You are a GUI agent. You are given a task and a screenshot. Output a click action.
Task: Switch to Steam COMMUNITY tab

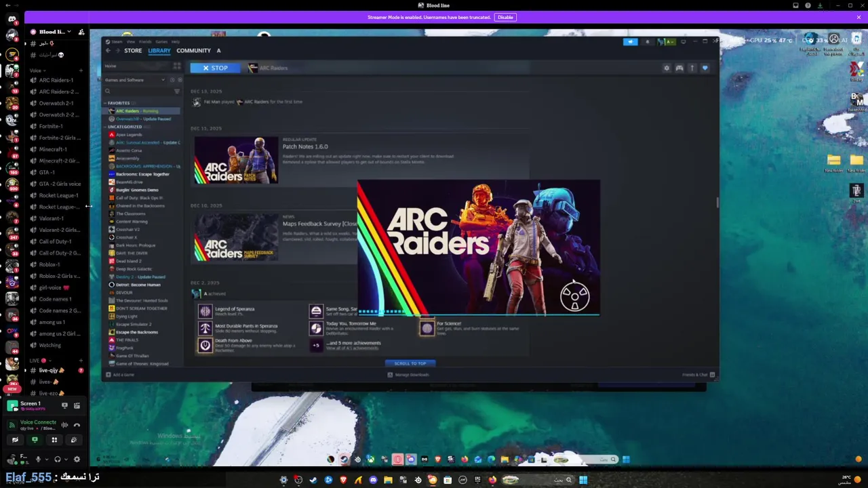[x=193, y=50]
